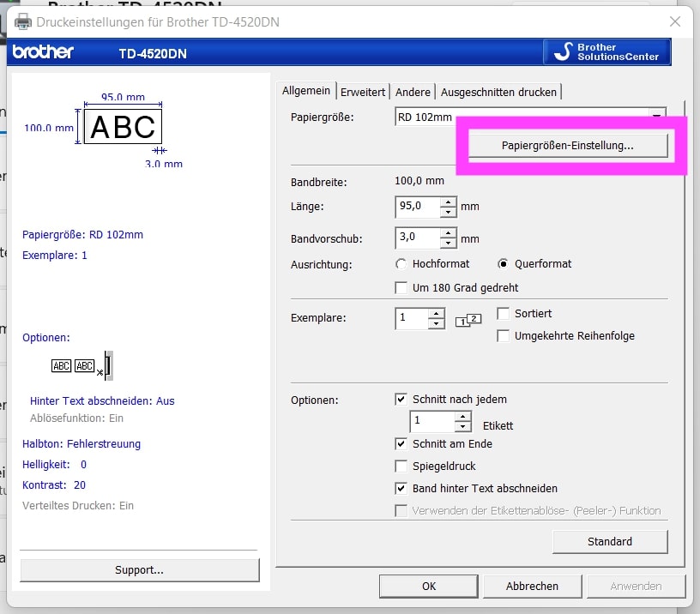700x614 pixels.
Task: Click the Länge input field
Action: pyautogui.click(x=418, y=207)
